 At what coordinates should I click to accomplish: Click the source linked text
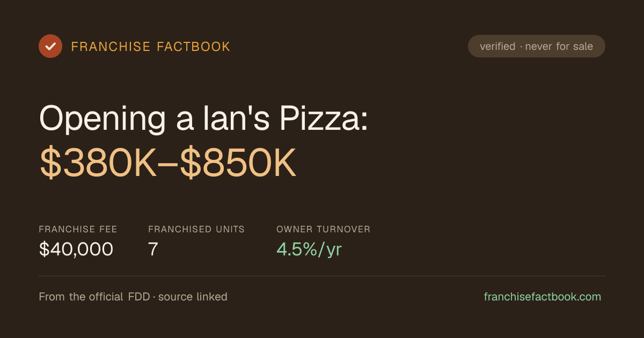pos(193,297)
